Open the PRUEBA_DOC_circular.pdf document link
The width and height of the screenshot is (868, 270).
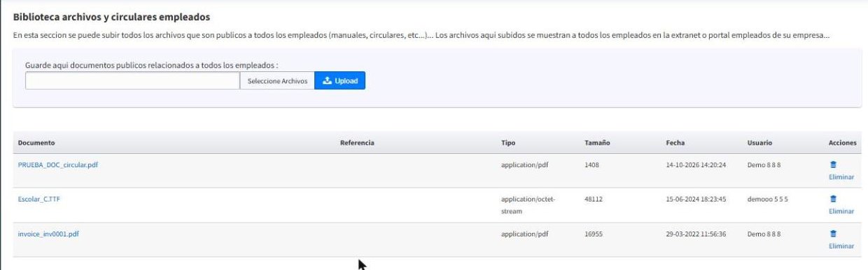pyautogui.click(x=58, y=165)
